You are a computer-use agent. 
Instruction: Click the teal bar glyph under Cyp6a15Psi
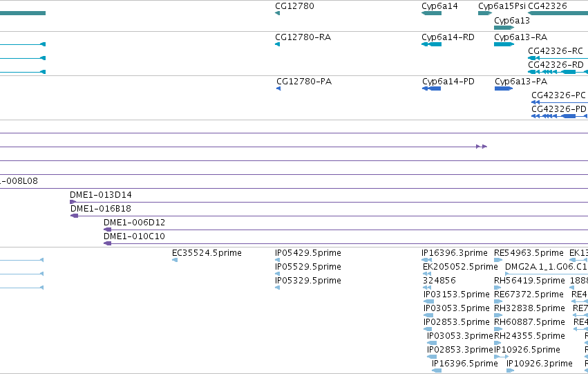[485, 13]
